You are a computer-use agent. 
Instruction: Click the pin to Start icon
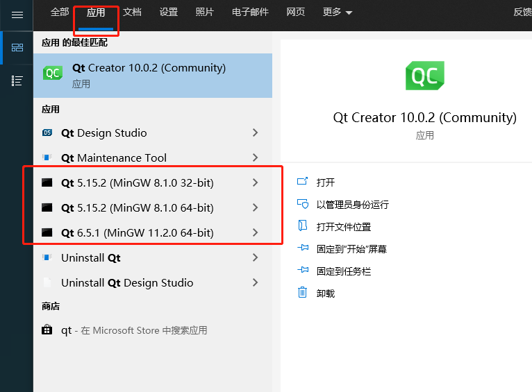tap(303, 248)
